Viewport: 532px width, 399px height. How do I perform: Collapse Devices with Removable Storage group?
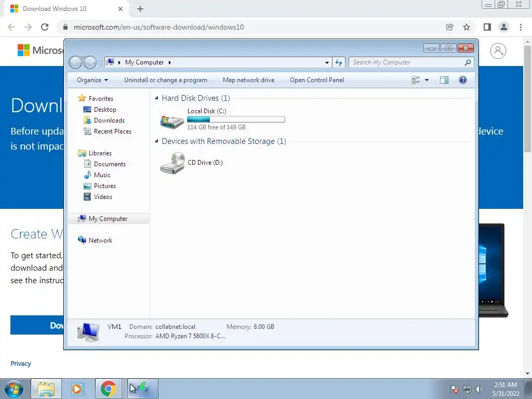(x=156, y=141)
